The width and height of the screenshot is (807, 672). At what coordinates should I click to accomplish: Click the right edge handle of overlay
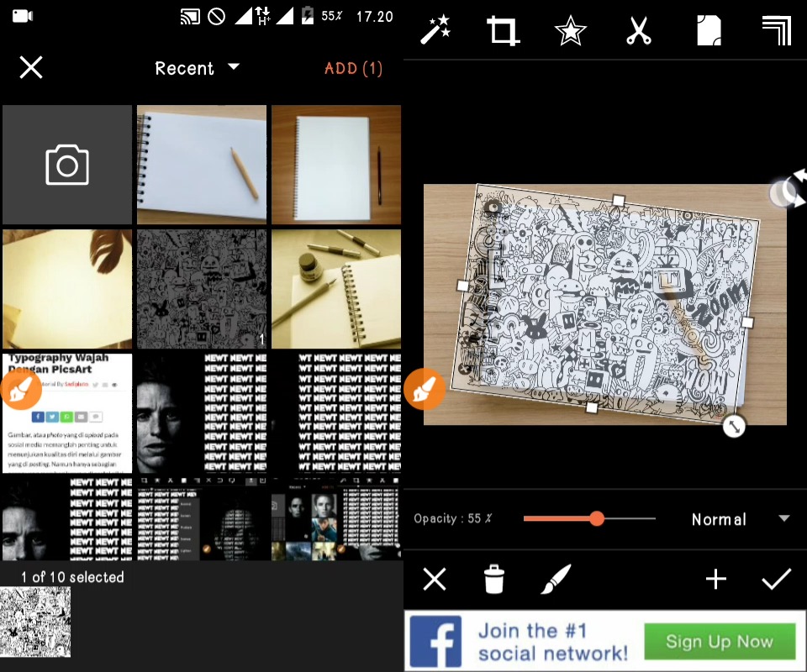point(747,323)
